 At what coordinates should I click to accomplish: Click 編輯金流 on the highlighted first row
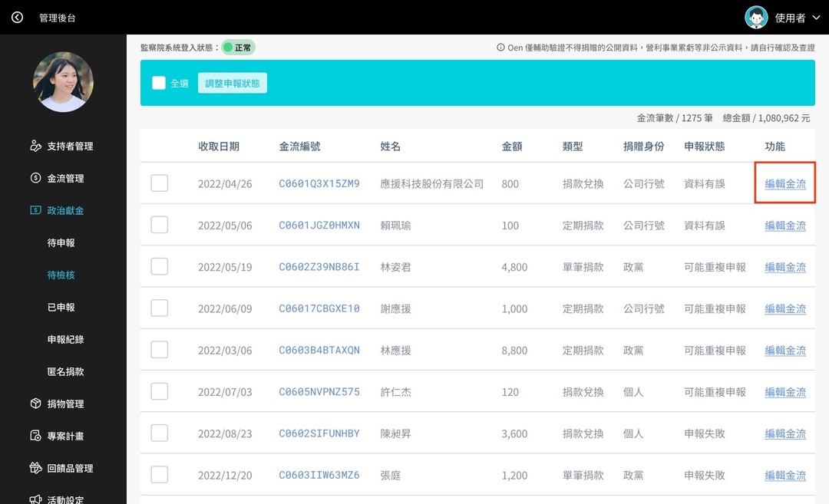784,183
